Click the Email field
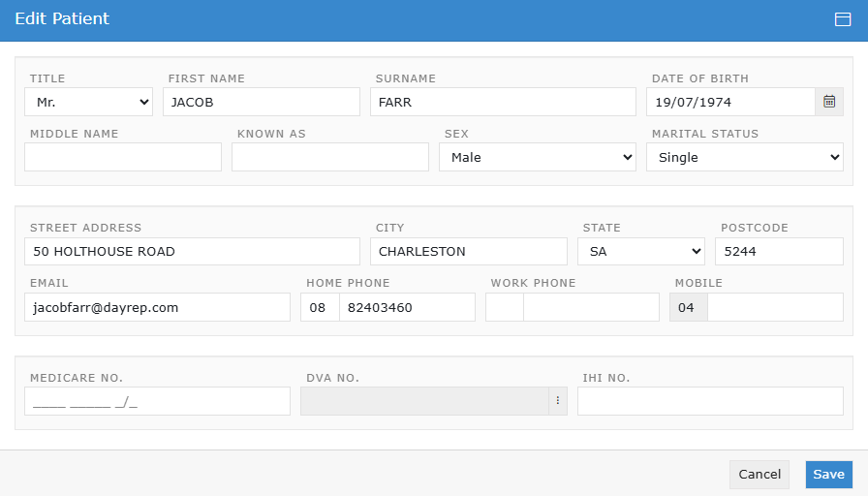This screenshot has width=868, height=496. coord(156,307)
